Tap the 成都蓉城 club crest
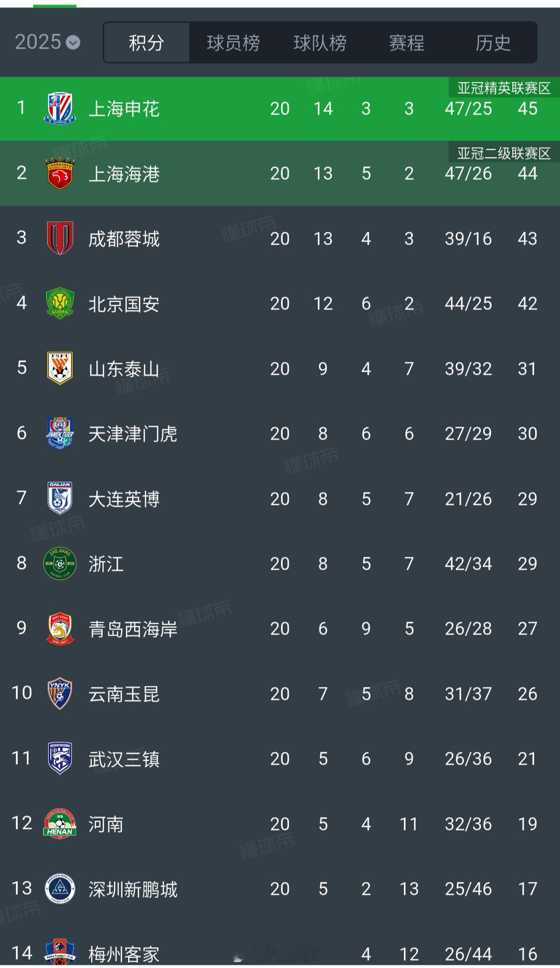Viewport: 560px width, 968px height. [60, 238]
